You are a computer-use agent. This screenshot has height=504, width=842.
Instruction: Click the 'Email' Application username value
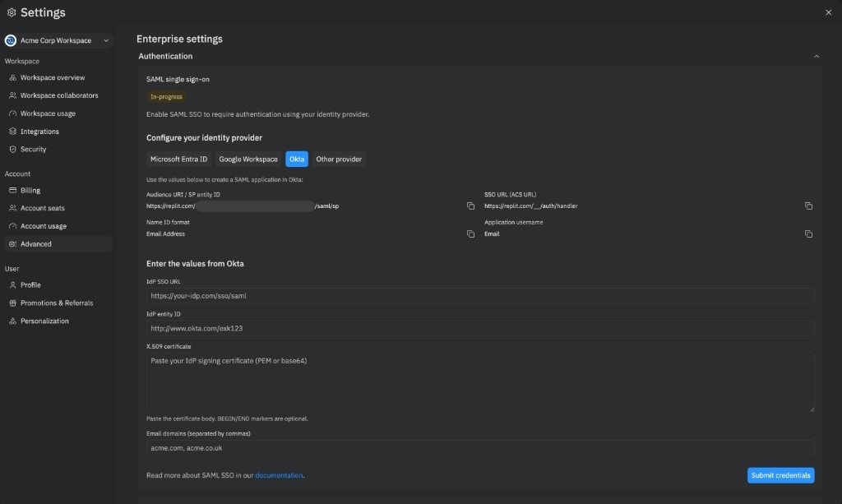coord(492,234)
